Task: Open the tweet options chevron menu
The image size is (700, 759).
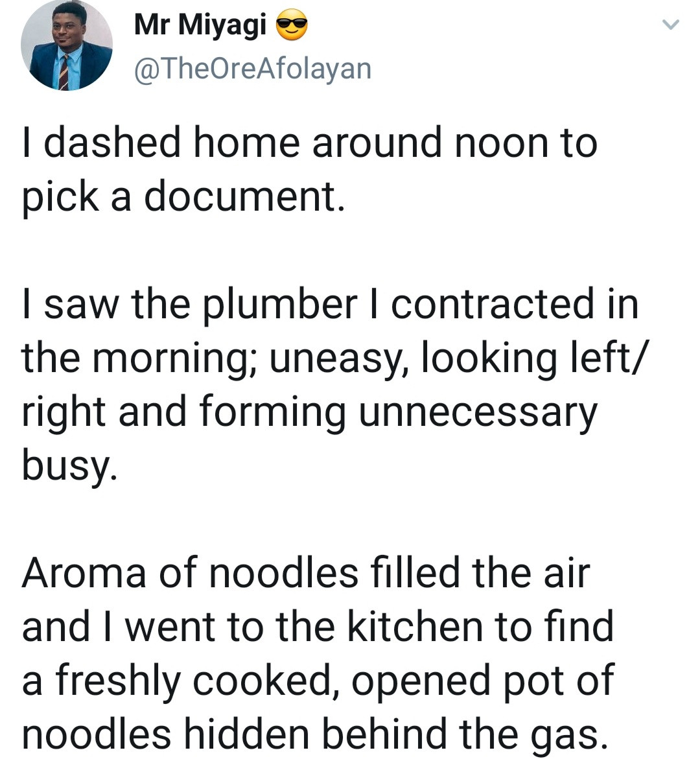Action: tap(670, 25)
